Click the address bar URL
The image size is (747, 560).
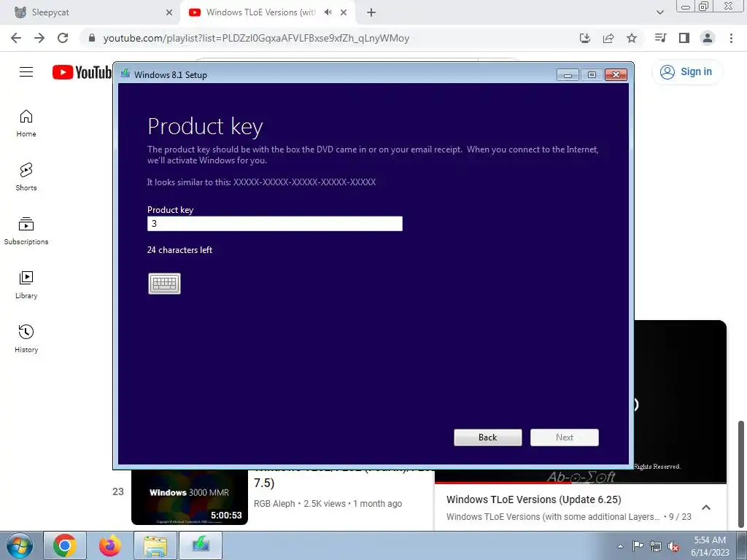pos(256,38)
